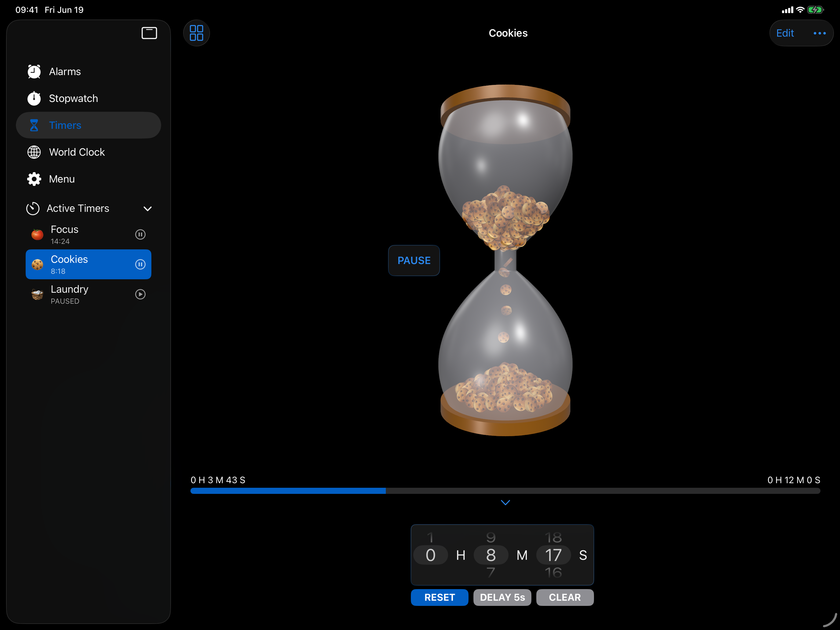Click the total time '0 H 12 M 0 S'
The height and width of the screenshot is (630, 840).
pos(794,480)
